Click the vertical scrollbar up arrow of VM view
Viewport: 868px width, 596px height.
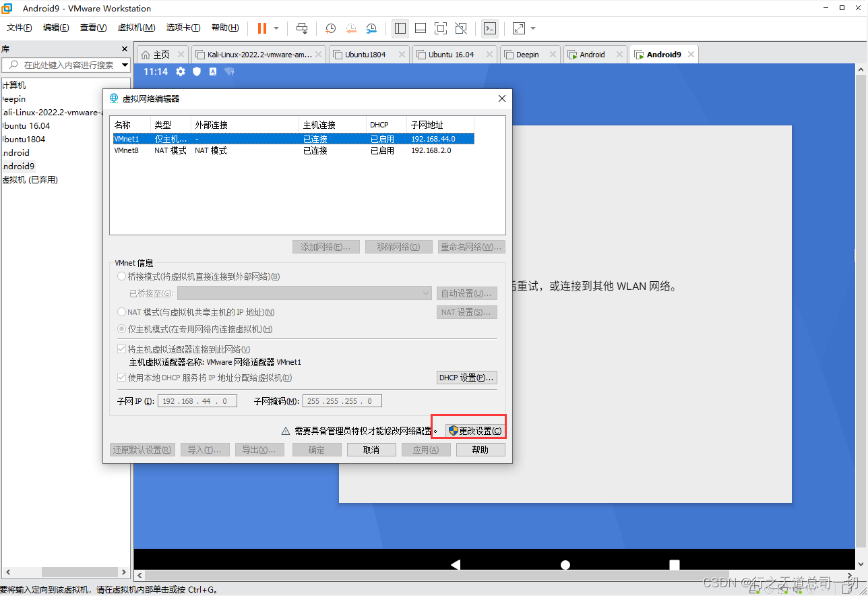(x=861, y=69)
